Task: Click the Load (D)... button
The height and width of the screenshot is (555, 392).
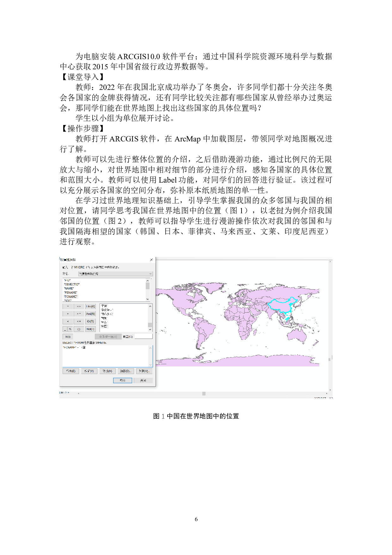Action: click(x=126, y=371)
